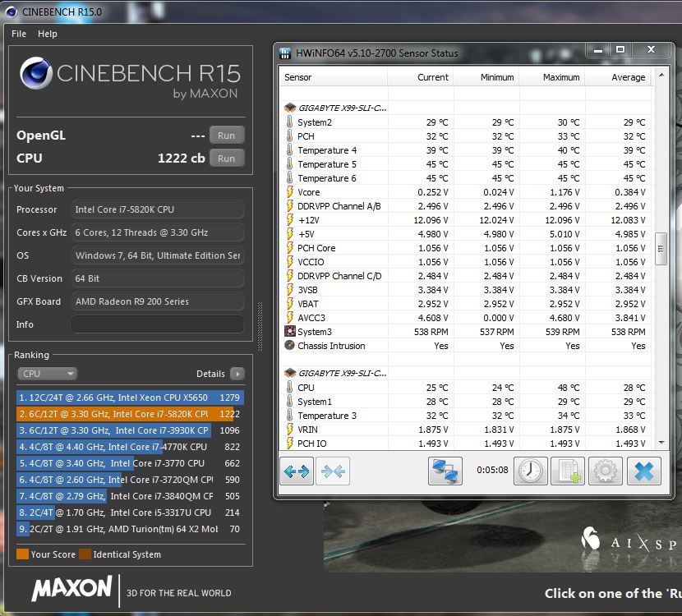
Task: Select ranking entry Core i7-3770 662
Action: point(130,463)
